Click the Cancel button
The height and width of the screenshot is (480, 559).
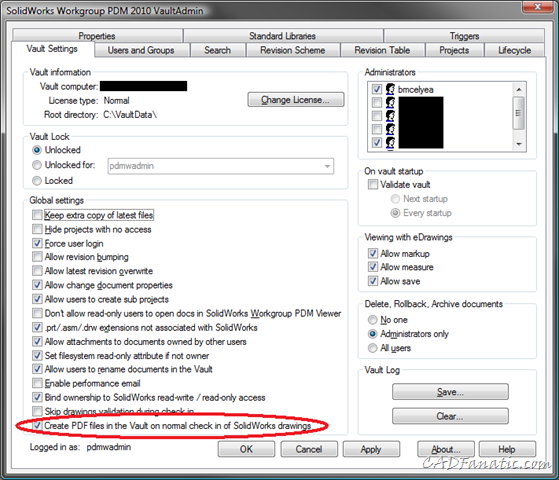point(309,449)
